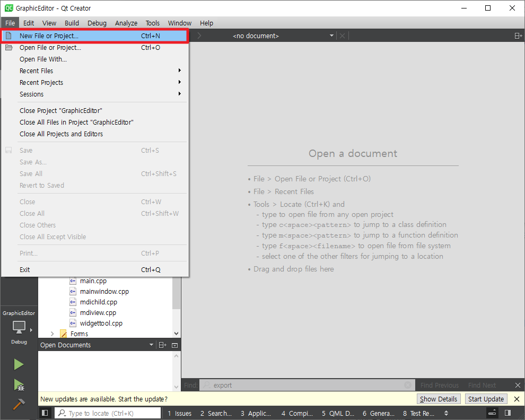The image size is (525, 420).
Task: Open the Window menu
Action: click(179, 23)
